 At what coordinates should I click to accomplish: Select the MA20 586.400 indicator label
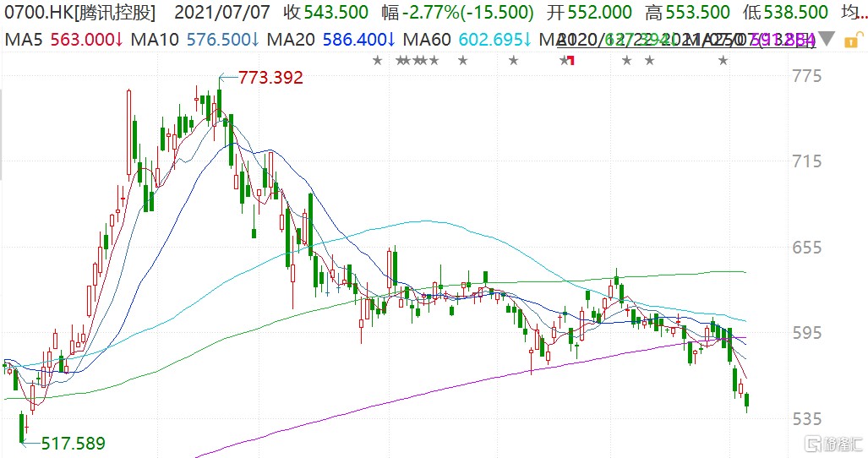[x=331, y=40]
